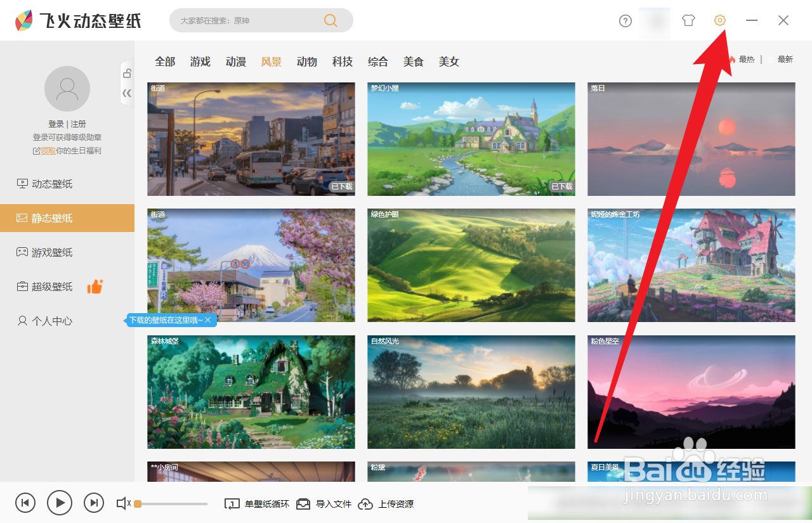Viewport: 812px width, 523px height.
Task: Select 静态壁纸 in sidebar
Action: [x=67, y=218]
